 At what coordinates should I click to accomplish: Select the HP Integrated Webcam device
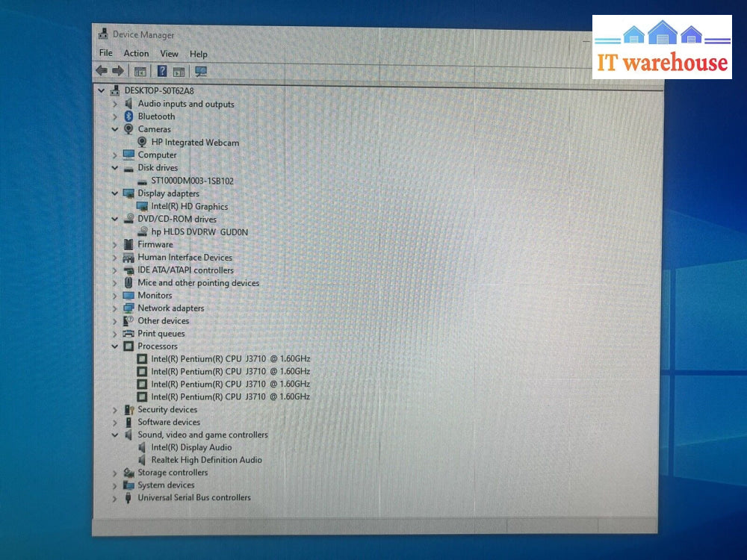tap(195, 142)
